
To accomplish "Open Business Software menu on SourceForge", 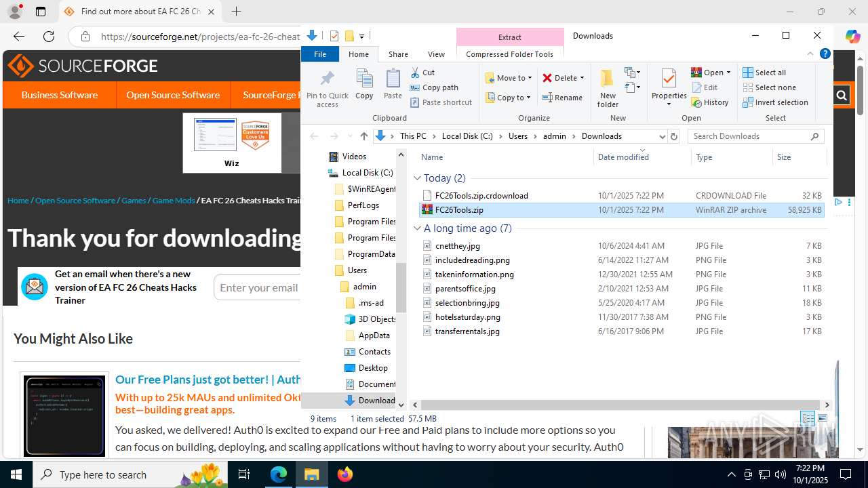I will [60, 95].
